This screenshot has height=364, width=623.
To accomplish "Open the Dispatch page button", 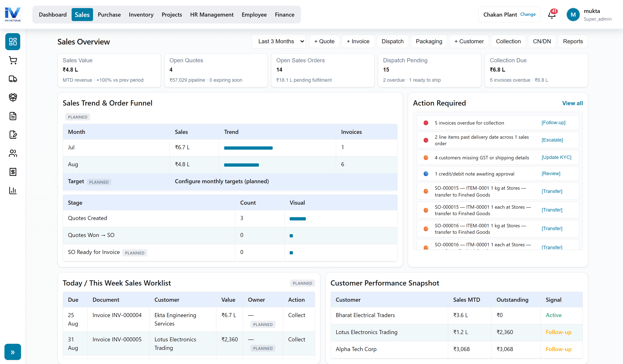I will (392, 41).
